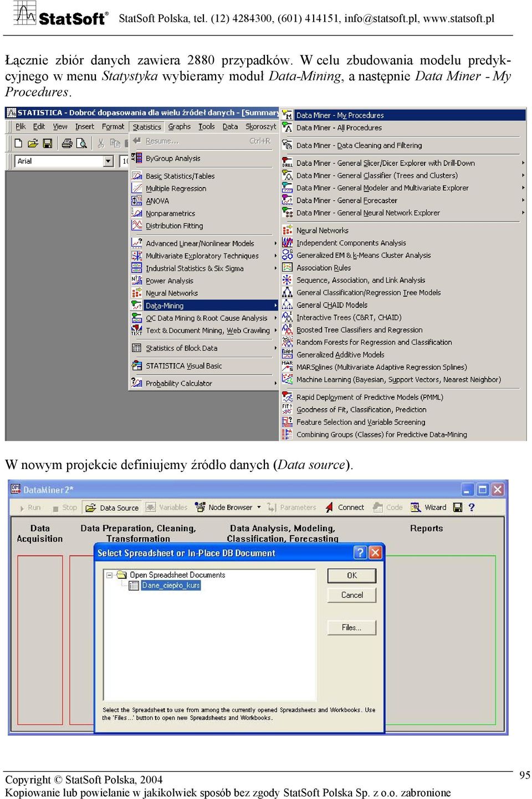Click the MARSplines icon

[287, 367]
